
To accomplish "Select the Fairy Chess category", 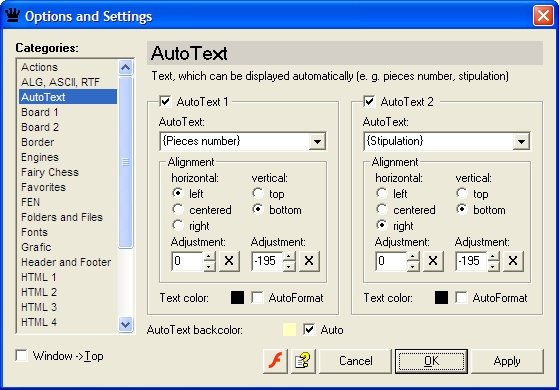I will (68, 172).
